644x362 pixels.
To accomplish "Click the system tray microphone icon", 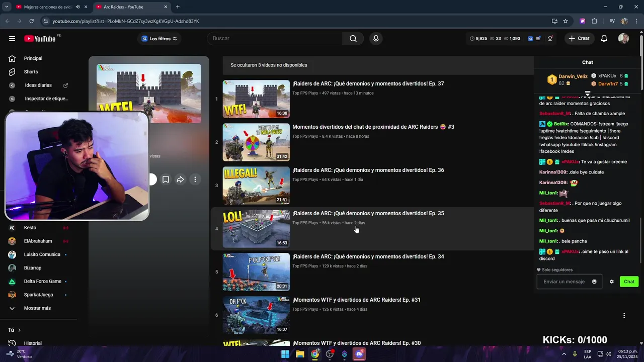I will click(575, 354).
